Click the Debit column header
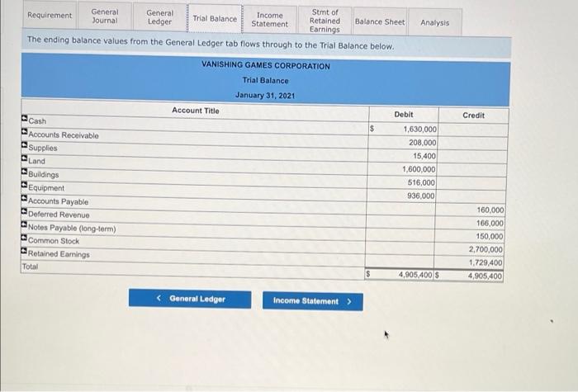The width and height of the screenshot is (578, 392). tap(404, 115)
